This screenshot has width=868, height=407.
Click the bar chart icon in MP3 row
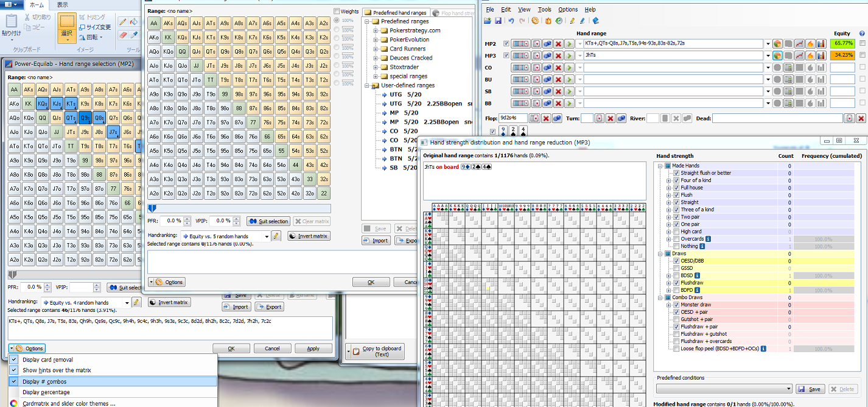click(x=821, y=55)
